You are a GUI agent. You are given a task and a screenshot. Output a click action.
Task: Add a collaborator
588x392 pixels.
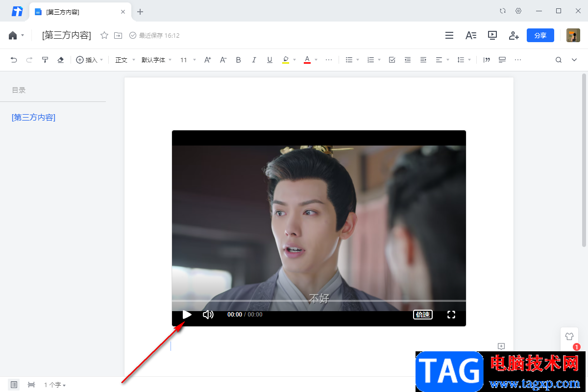[514, 35]
